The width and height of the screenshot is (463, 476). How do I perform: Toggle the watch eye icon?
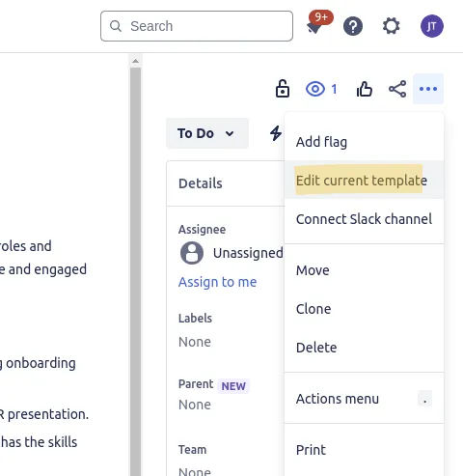[x=315, y=89]
